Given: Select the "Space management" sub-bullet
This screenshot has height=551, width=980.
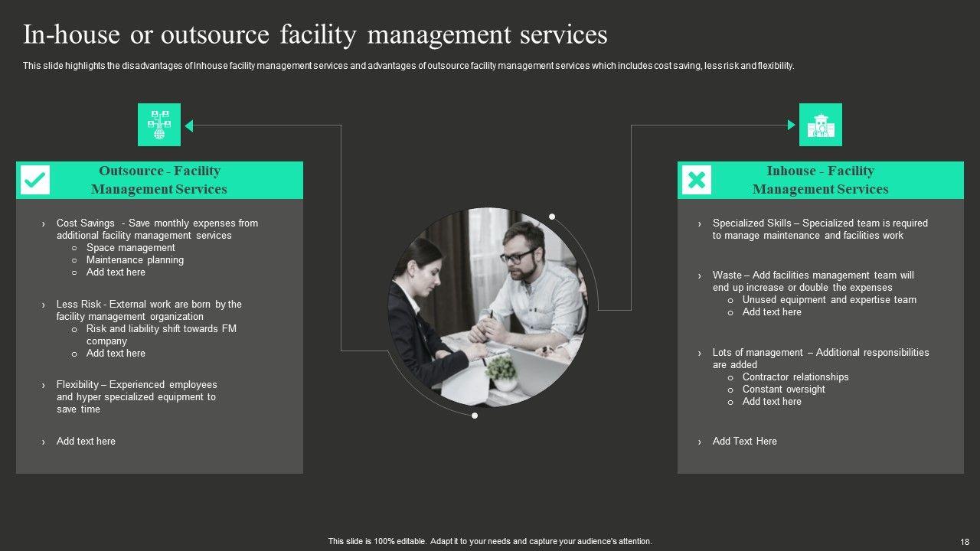Looking at the screenshot, I should 131,248.
